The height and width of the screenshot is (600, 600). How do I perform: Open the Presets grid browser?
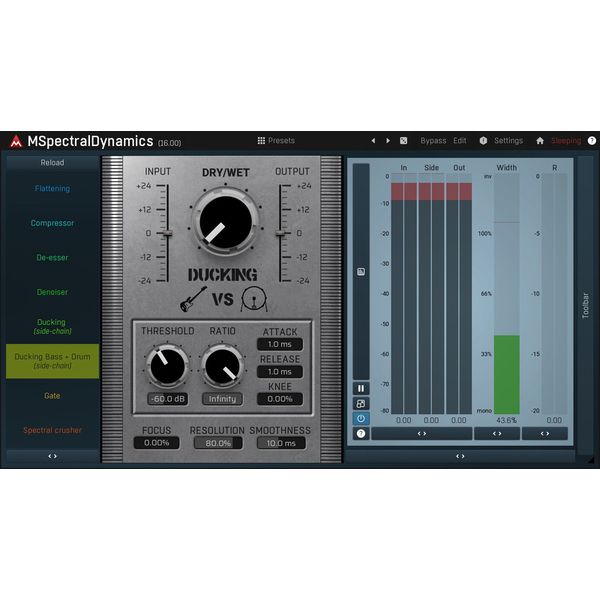pyautogui.click(x=276, y=140)
